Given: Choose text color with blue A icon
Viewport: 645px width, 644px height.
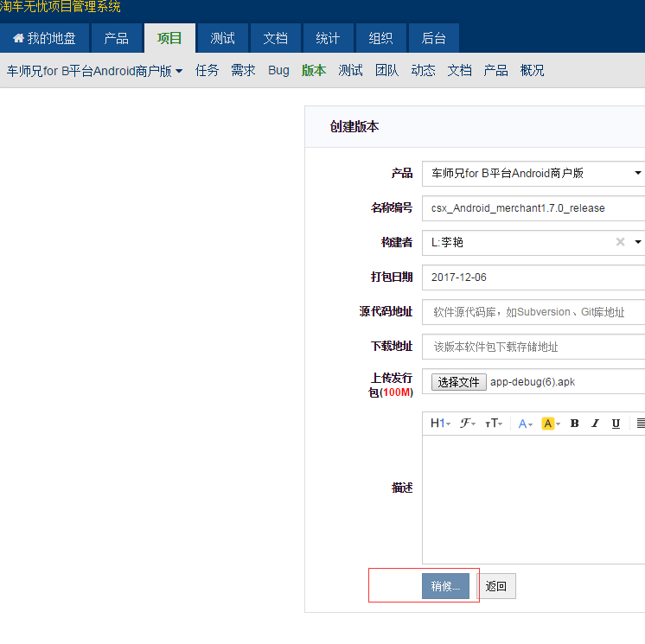Looking at the screenshot, I should pyautogui.click(x=526, y=424).
